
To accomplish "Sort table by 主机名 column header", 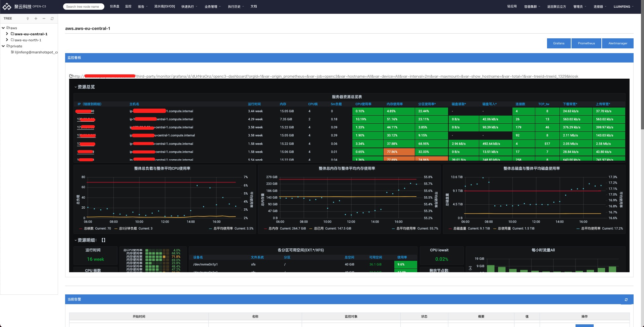I will [x=134, y=104].
